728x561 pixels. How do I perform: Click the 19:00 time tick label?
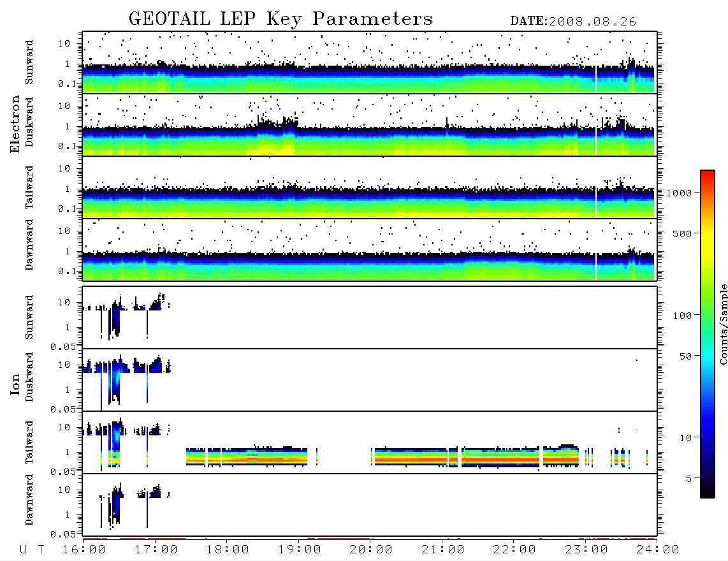[x=300, y=550]
